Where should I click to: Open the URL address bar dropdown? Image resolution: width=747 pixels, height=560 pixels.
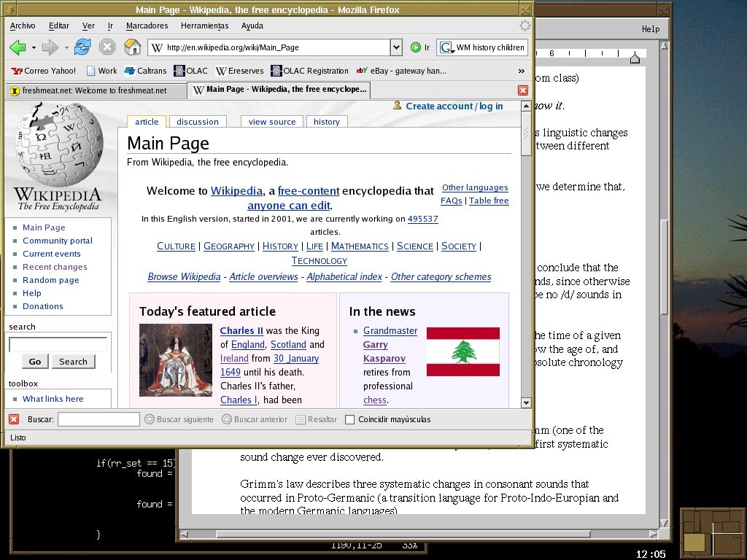click(396, 47)
